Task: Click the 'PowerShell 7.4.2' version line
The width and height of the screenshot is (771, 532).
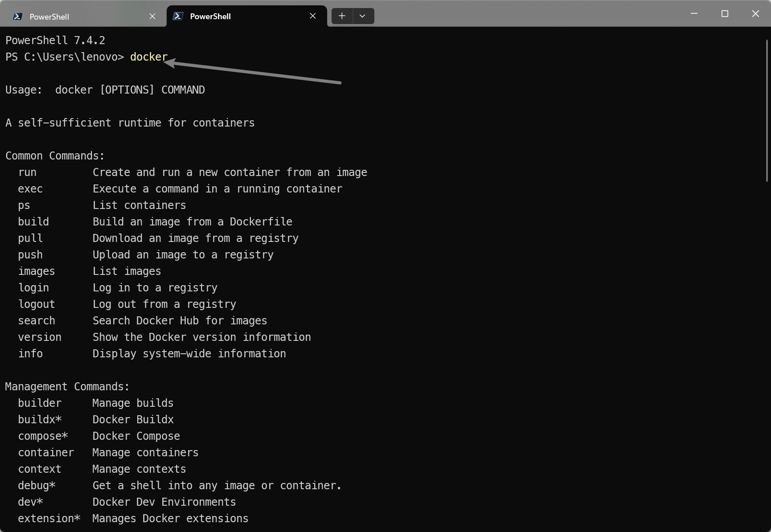Action: (55, 41)
